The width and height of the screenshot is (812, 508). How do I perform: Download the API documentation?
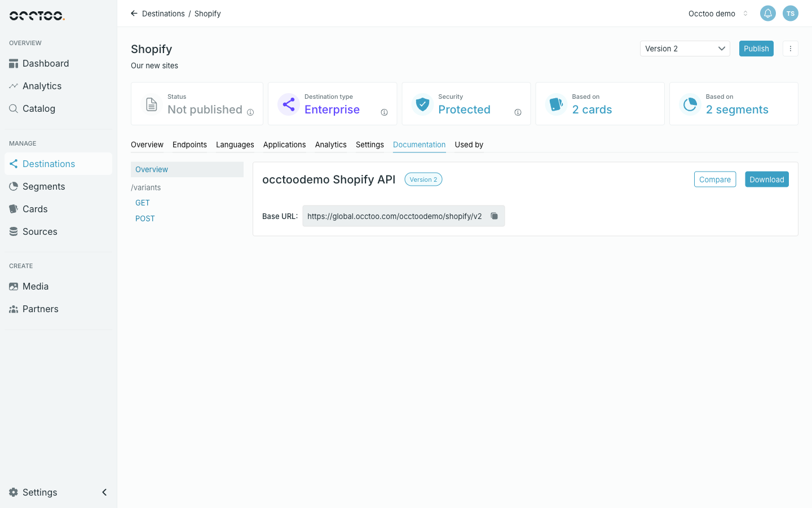[767, 179]
